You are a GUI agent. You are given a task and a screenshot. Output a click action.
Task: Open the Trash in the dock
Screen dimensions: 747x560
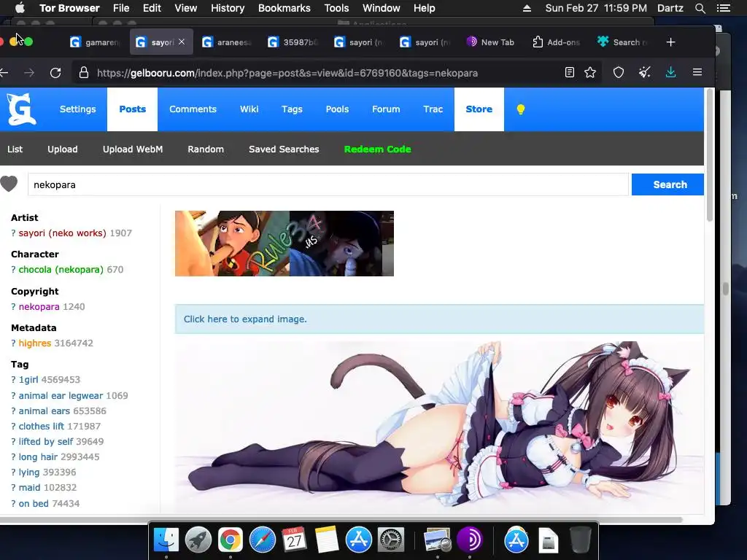coord(580,540)
